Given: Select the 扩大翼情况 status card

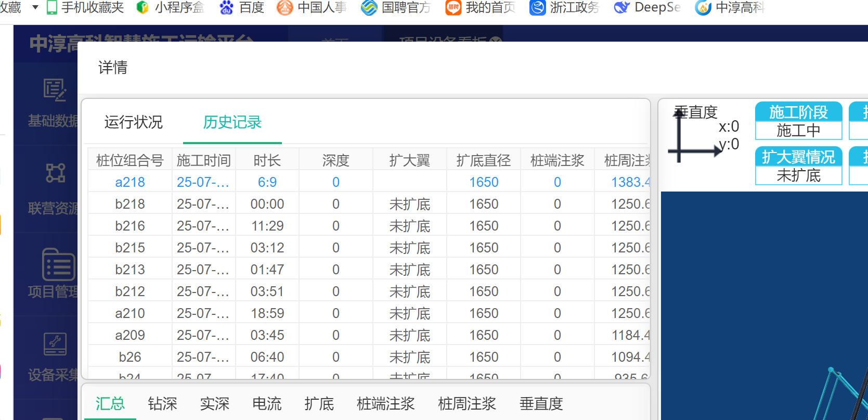Looking at the screenshot, I should (798, 166).
